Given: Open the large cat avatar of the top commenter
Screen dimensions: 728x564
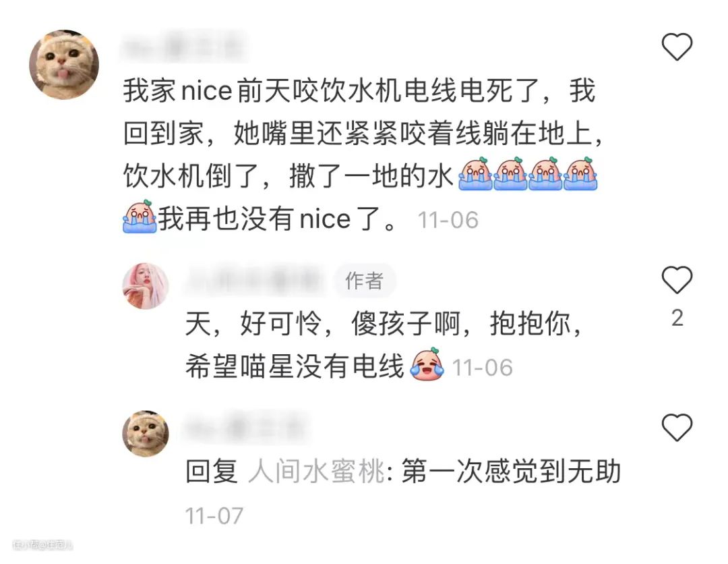Looking at the screenshot, I should tap(64, 65).
